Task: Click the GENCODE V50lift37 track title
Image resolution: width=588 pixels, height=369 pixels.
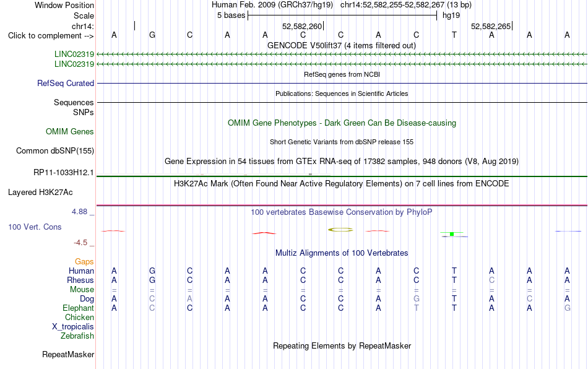Action: (342, 45)
